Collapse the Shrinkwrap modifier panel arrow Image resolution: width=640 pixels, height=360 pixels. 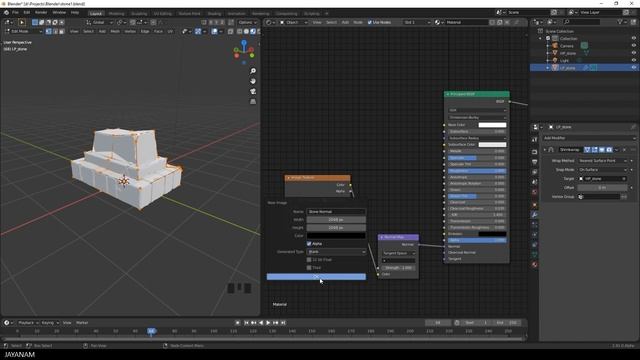[x=544, y=150]
